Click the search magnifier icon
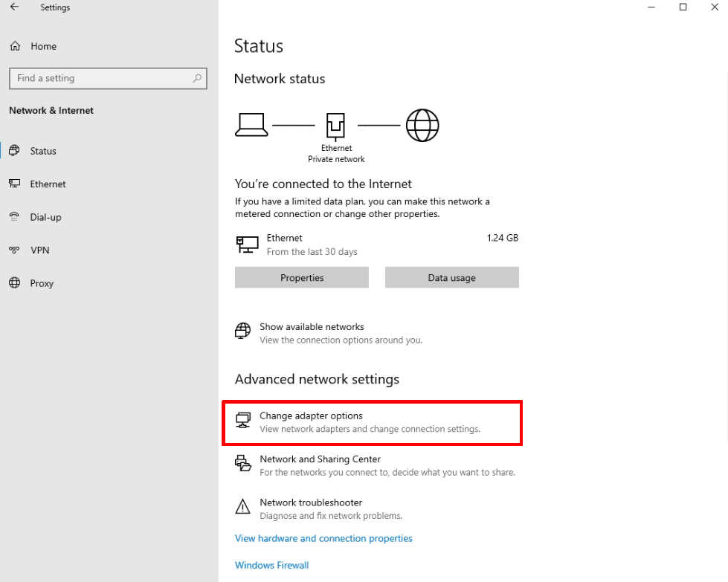The image size is (728, 582). point(197,78)
